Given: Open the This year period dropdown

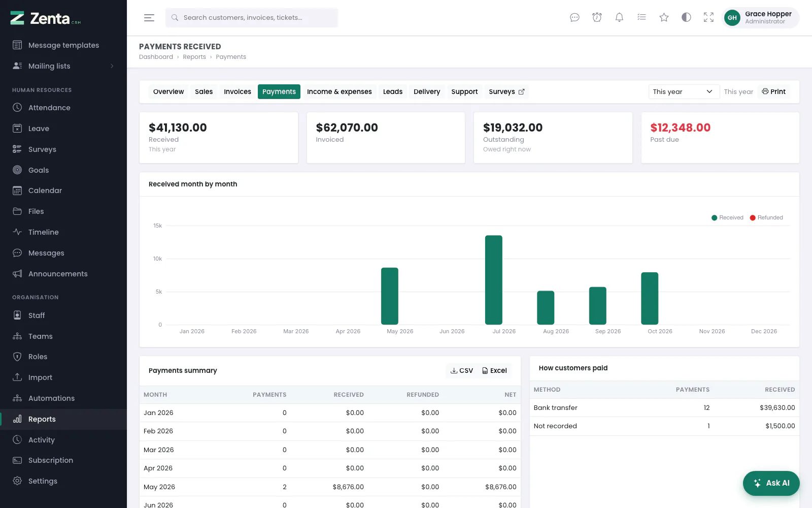Looking at the screenshot, I should coord(684,92).
